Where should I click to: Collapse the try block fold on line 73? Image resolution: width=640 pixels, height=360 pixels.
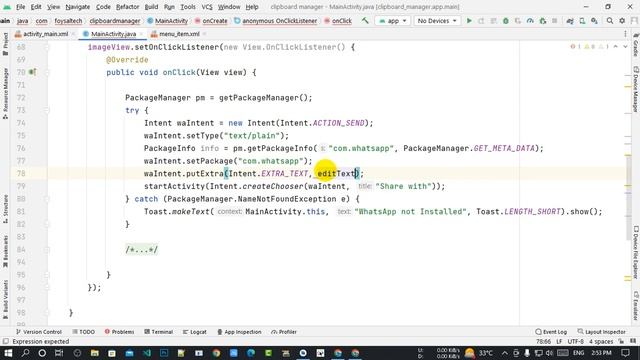point(46,110)
